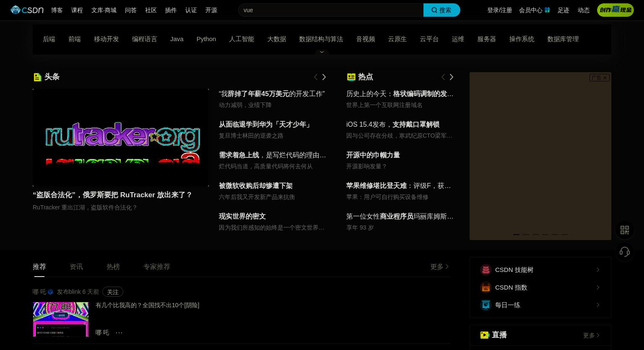The width and height of the screenshot is (644, 350).
Task: Click the 热点 section icon
Action: (351, 77)
